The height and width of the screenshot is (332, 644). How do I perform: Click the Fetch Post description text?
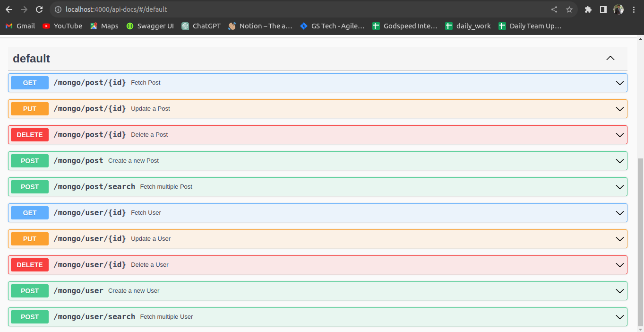tap(146, 83)
